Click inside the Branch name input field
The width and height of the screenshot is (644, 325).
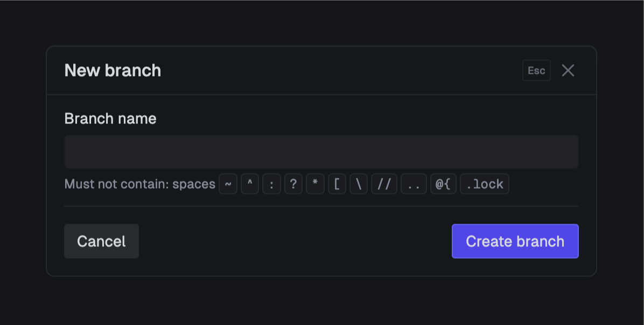(321, 151)
